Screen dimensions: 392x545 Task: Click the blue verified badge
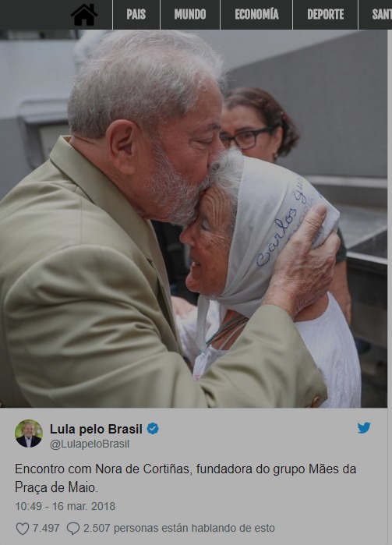tap(153, 429)
